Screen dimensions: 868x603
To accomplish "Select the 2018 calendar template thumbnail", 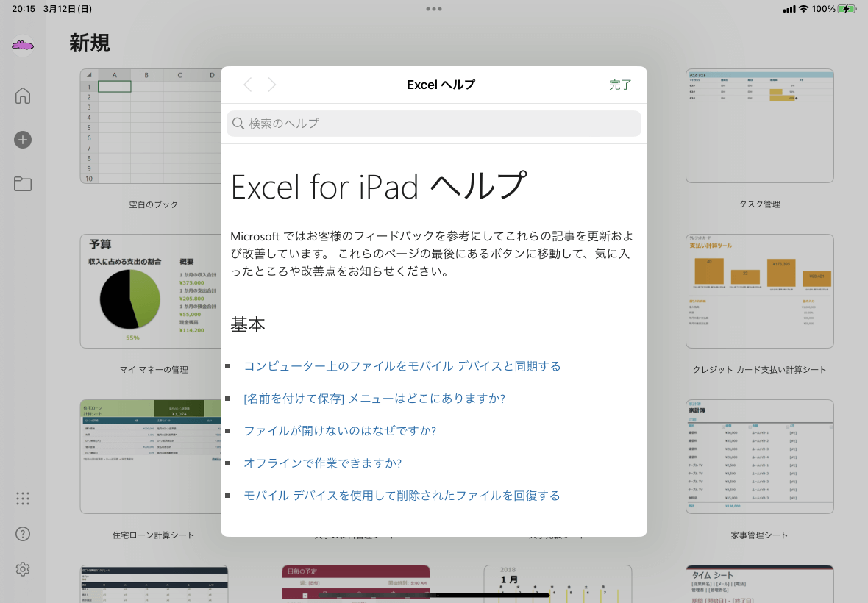I will [x=558, y=584].
